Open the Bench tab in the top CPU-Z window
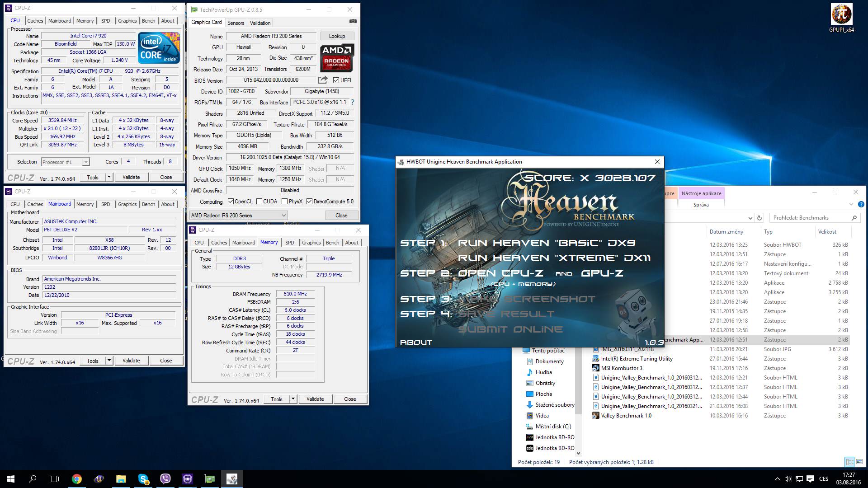 pyautogui.click(x=148, y=21)
